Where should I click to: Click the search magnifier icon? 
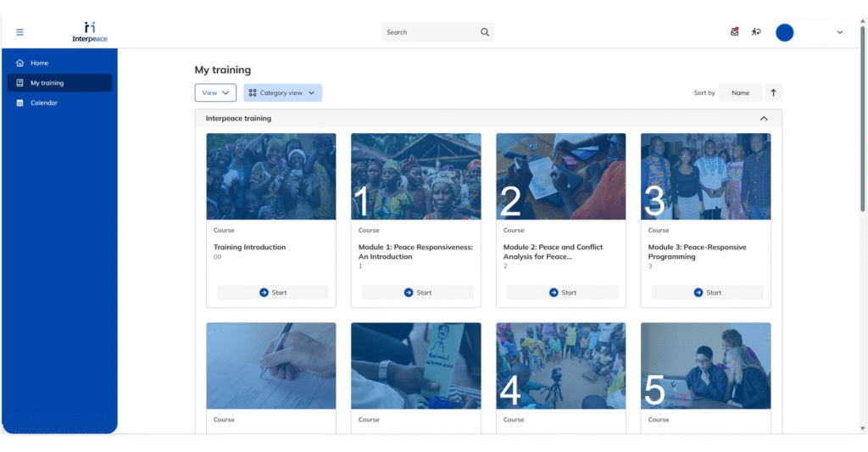485,32
